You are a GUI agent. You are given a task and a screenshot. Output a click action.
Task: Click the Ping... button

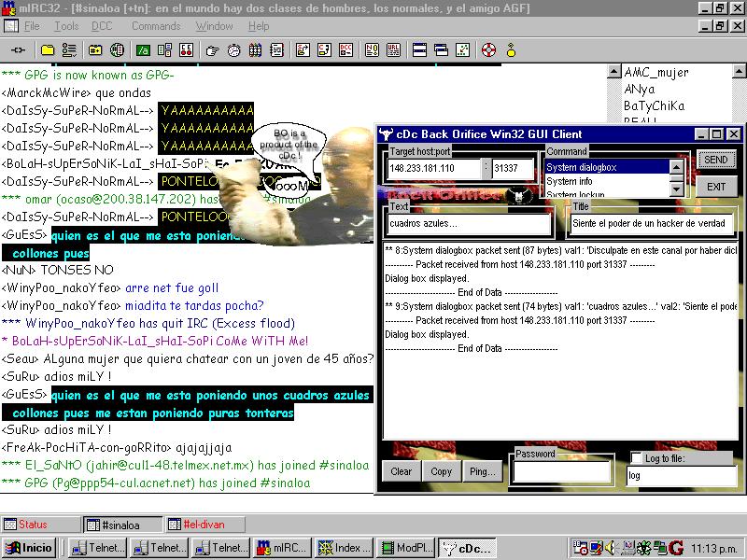483,471
